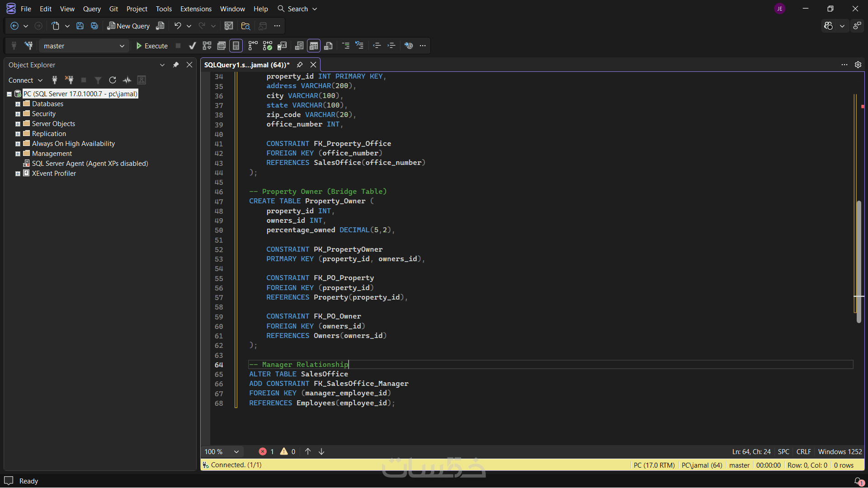The height and width of the screenshot is (488, 868).
Task: Toggle pin on Object Explorer panel
Action: pyautogui.click(x=176, y=65)
